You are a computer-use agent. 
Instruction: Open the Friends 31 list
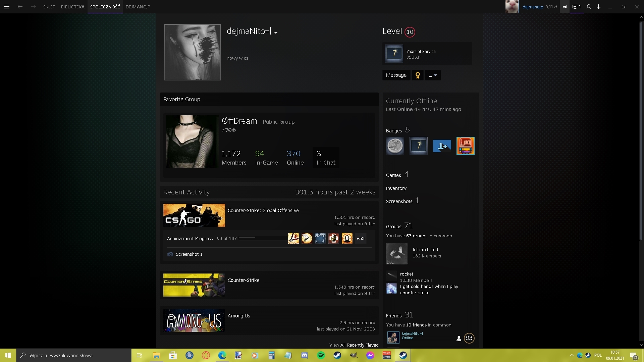tap(399, 315)
